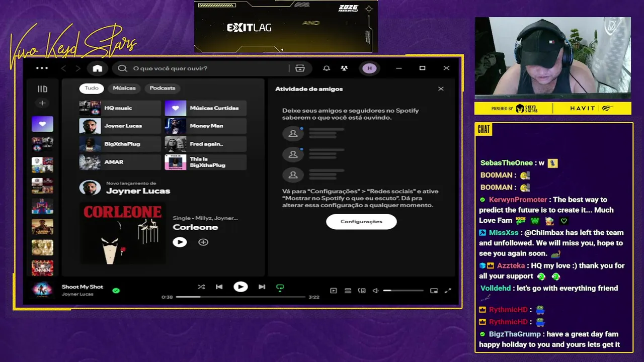Open Joyner Lucas under Novo lançamento
The width and height of the screenshot is (644, 362).
138,191
